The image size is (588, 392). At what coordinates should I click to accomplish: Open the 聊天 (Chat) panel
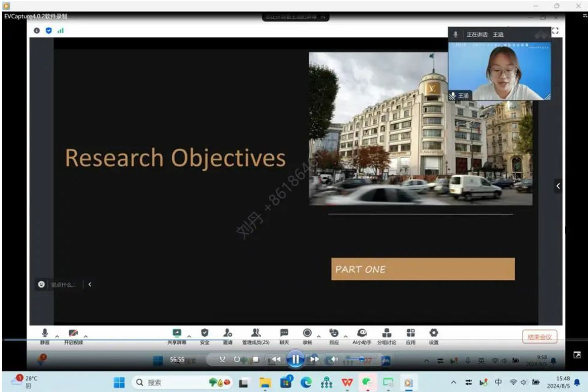pyautogui.click(x=284, y=333)
